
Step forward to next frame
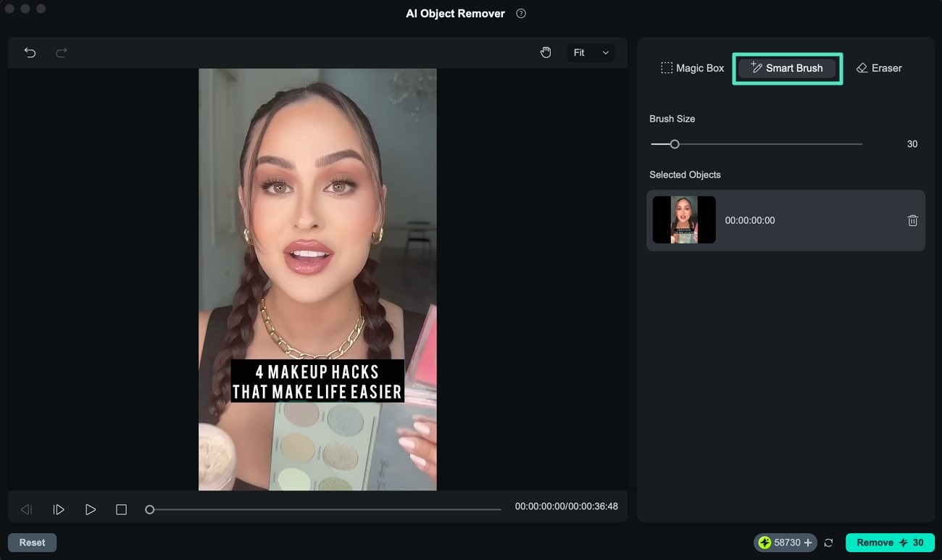click(59, 509)
